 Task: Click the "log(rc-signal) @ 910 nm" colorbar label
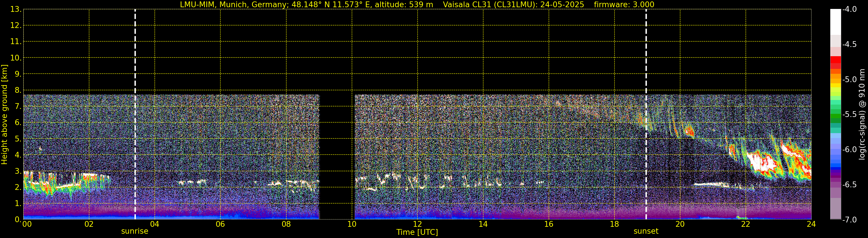point(862,114)
